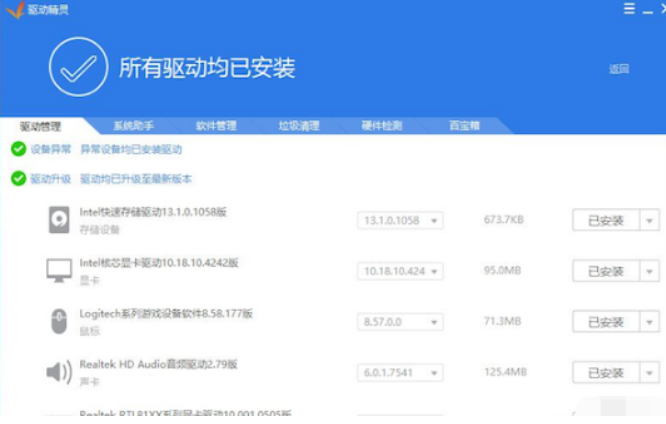Click the Logitech mouse device icon
The width and height of the screenshot is (666, 424).
[59, 321]
